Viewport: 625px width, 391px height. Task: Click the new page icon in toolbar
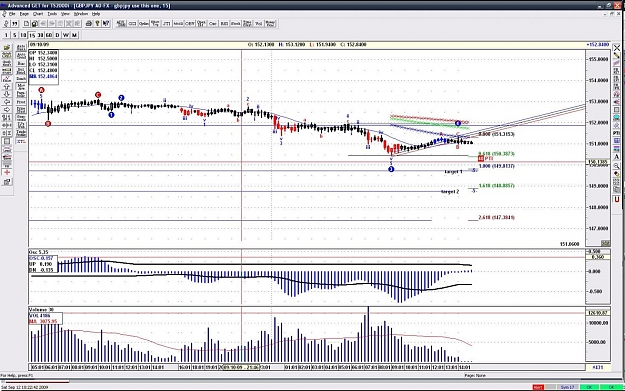coord(26,24)
